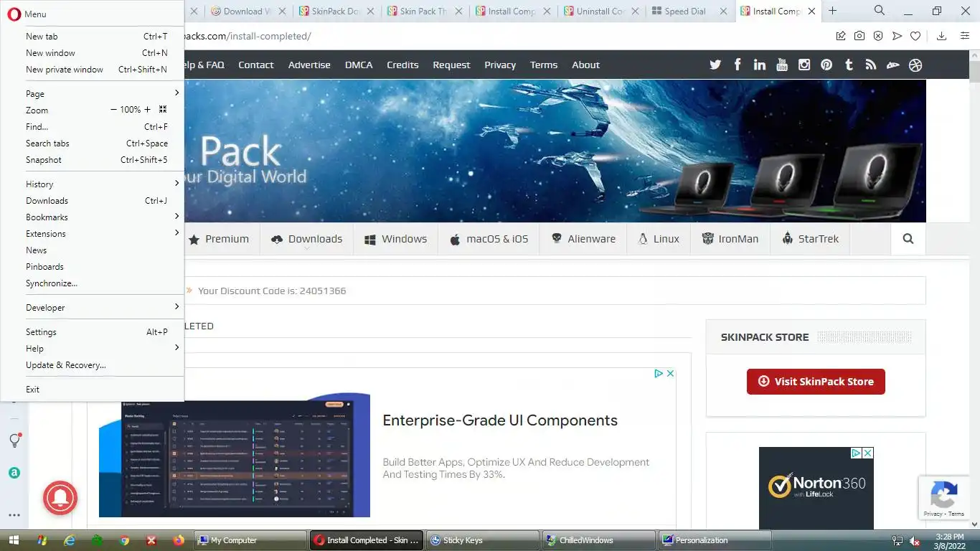The height and width of the screenshot is (551, 980).
Task: Click the Windows Start button
Action: point(13,540)
